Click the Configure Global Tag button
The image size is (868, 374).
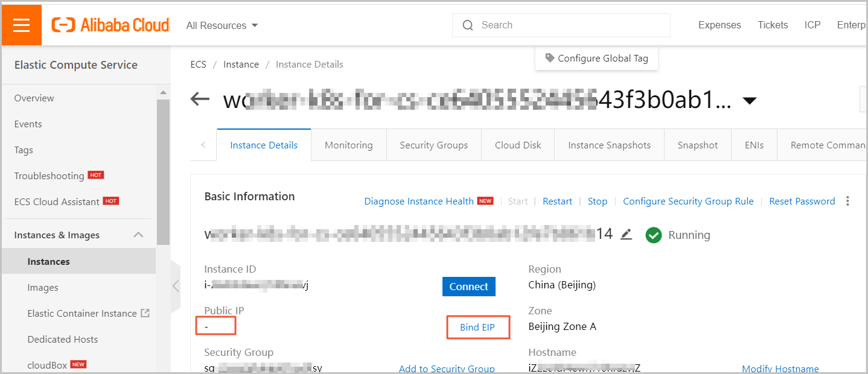pos(596,59)
